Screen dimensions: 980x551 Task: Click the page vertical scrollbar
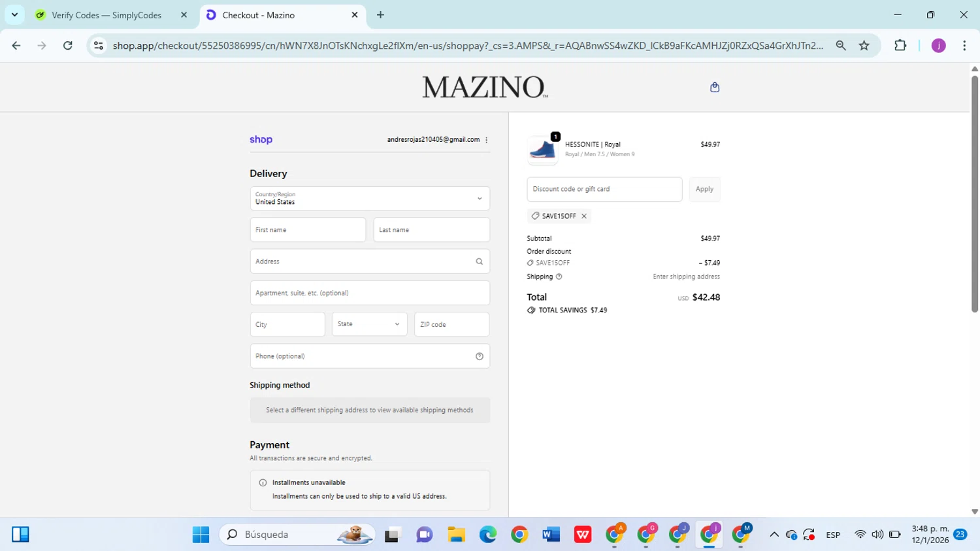(x=974, y=193)
